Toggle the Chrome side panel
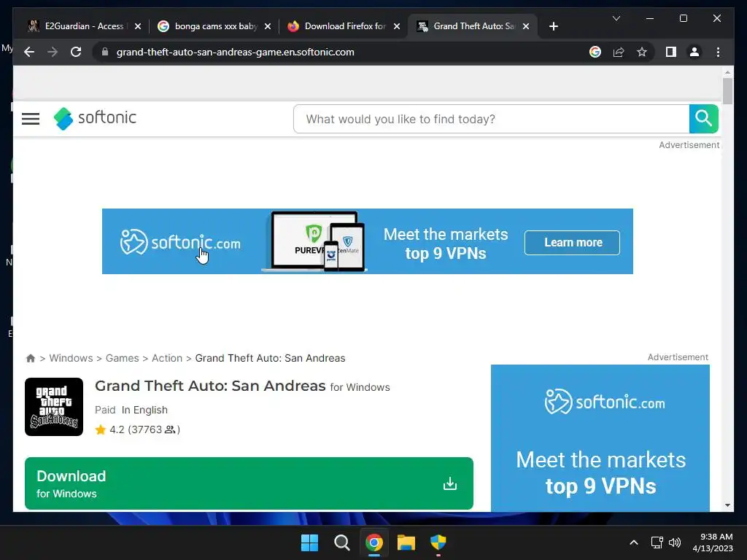Image resolution: width=747 pixels, height=560 pixels. click(671, 52)
